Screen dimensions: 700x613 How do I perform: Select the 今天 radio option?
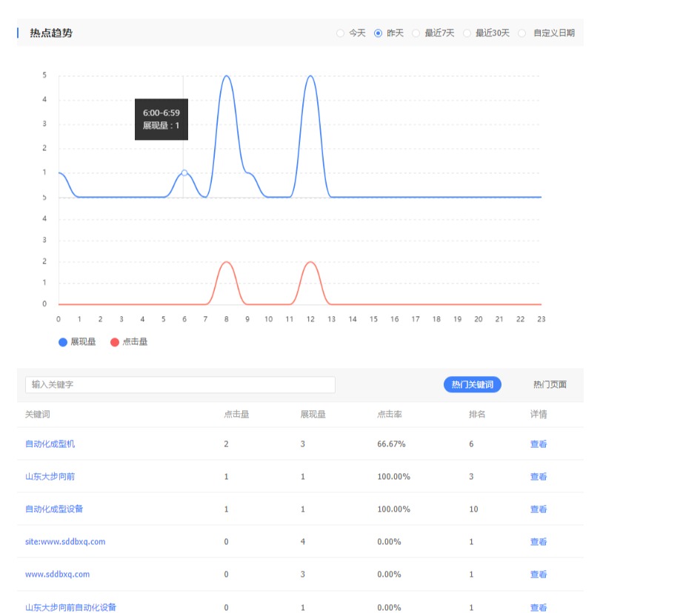(340, 33)
